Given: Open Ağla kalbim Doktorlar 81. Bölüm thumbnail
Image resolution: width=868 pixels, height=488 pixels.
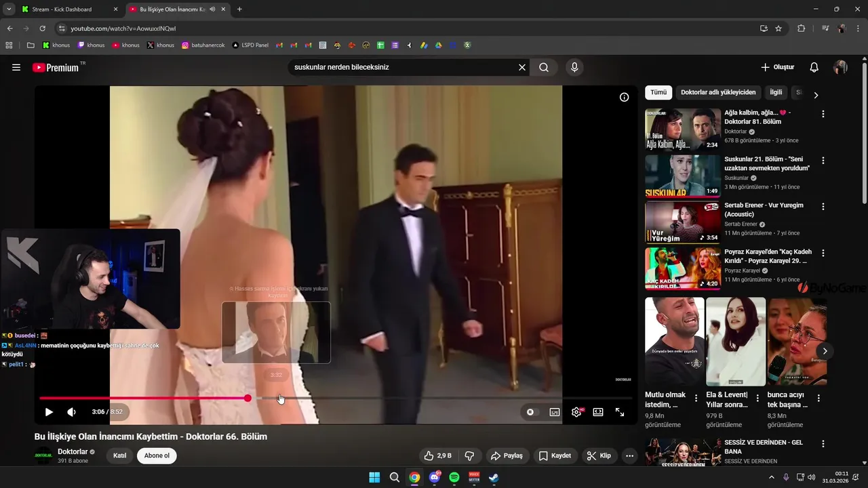Looking at the screenshot, I should coord(683,129).
